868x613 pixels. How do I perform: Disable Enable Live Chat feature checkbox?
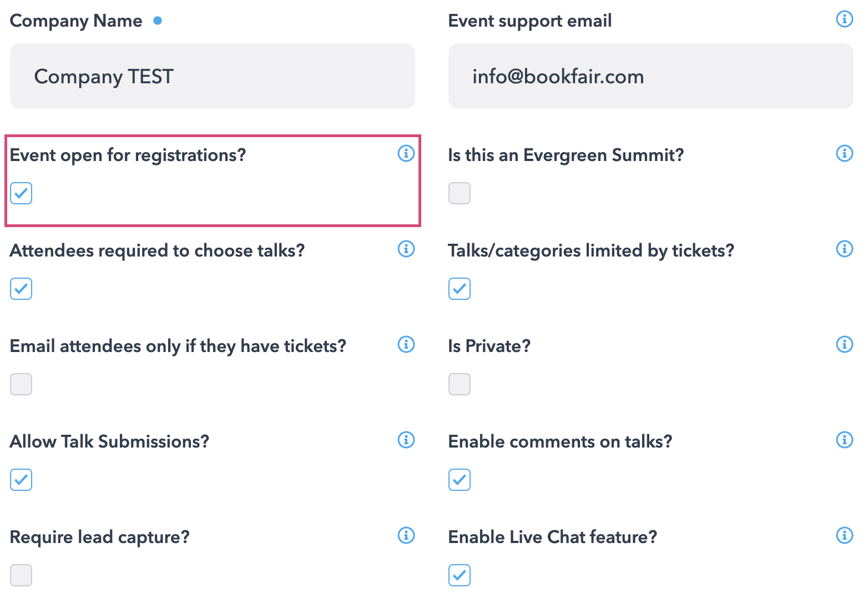point(460,575)
